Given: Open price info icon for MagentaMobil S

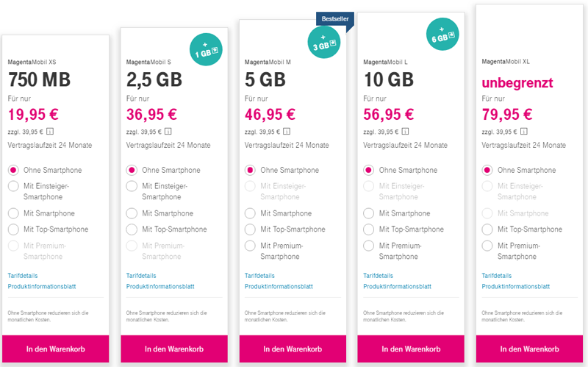Looking at the screenshot, I should click(x=168, y=132).
